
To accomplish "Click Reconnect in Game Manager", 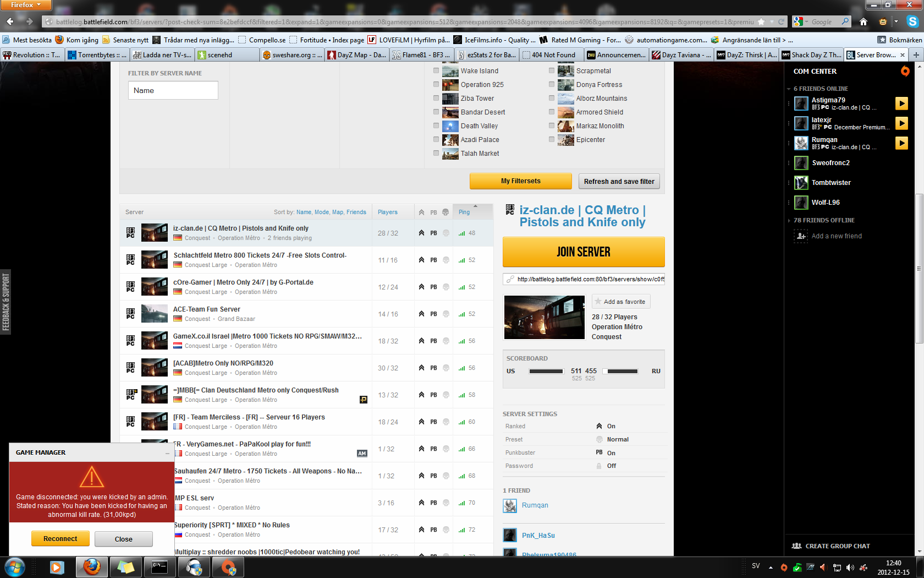I will 61,539.
